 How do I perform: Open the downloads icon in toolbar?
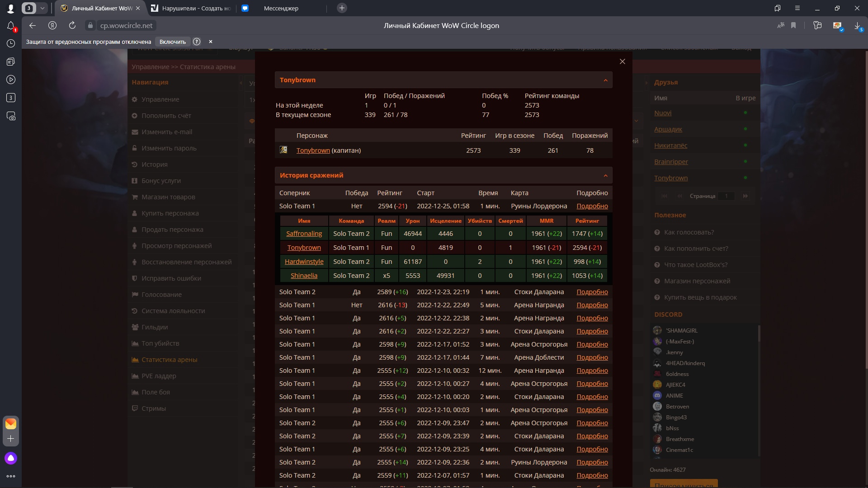857,26
